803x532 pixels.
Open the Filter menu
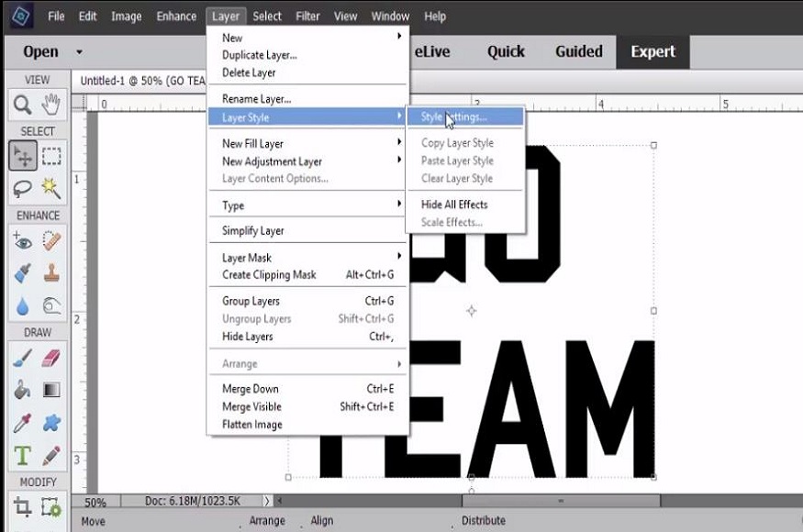click(307, 17)
